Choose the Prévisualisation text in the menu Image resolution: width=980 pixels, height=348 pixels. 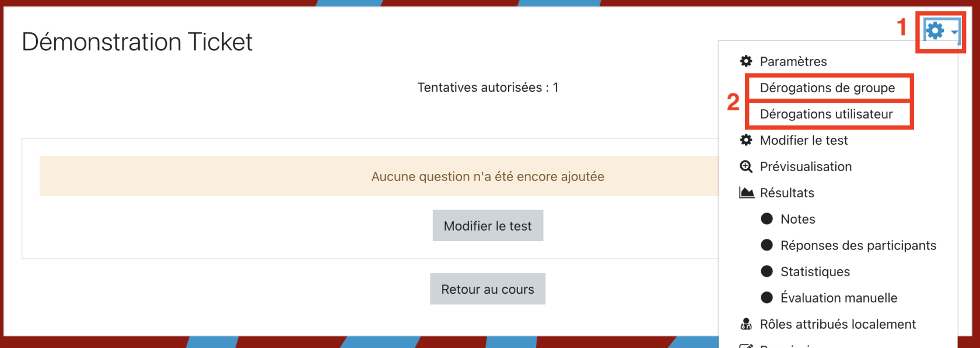806,166
